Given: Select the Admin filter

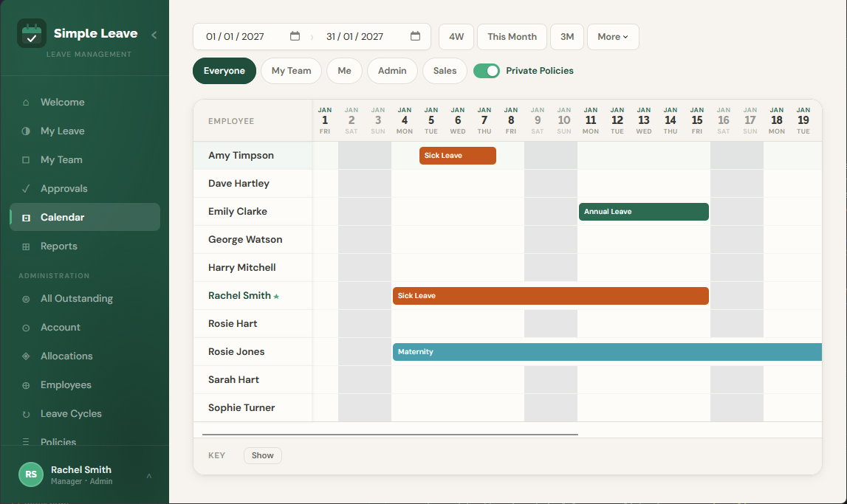Looking at the screenshot, I should [392, 71].
